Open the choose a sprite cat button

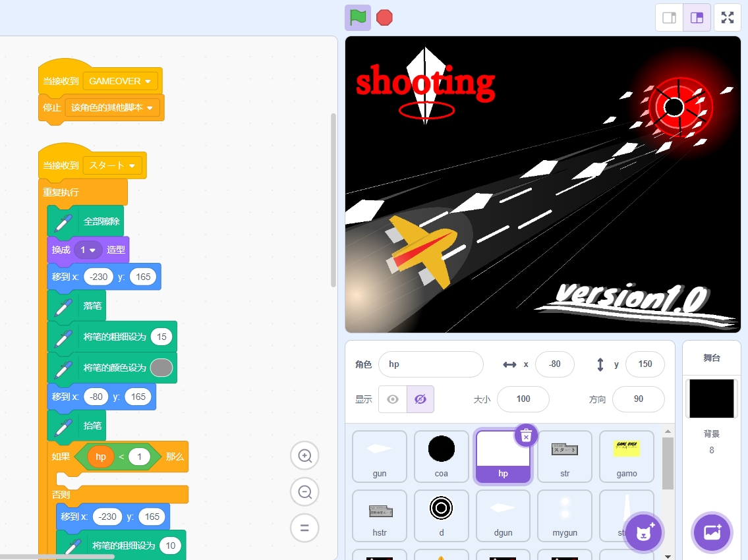(x=643, y=533)
